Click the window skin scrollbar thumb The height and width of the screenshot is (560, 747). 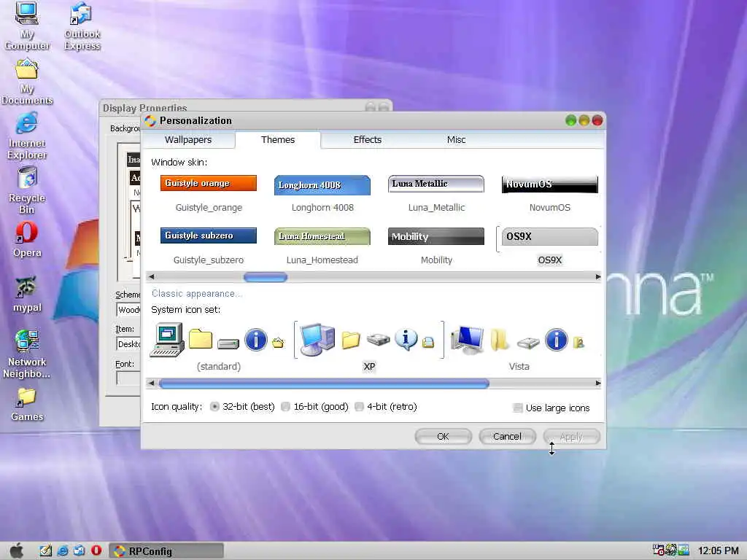click(266, 276)
